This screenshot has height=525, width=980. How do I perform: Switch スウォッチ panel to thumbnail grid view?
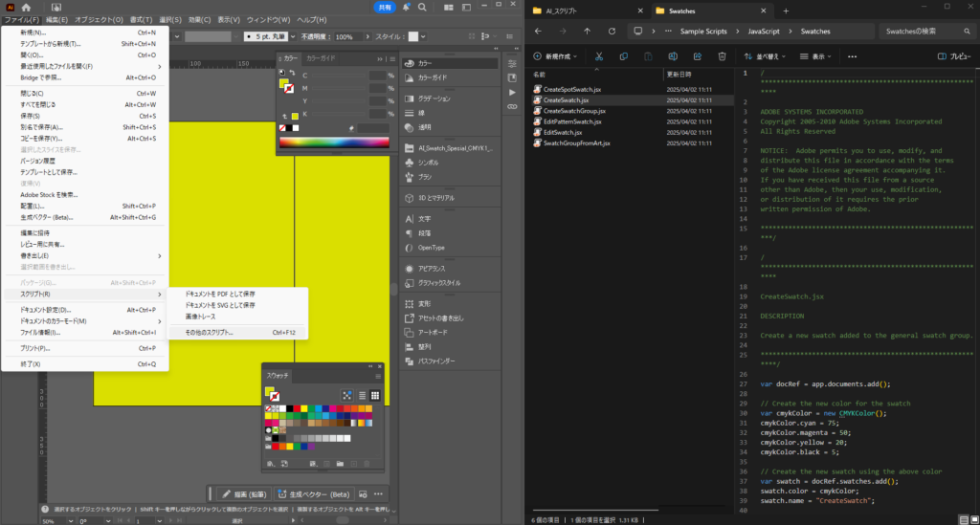pyautogui.click(x=375, y=395)
